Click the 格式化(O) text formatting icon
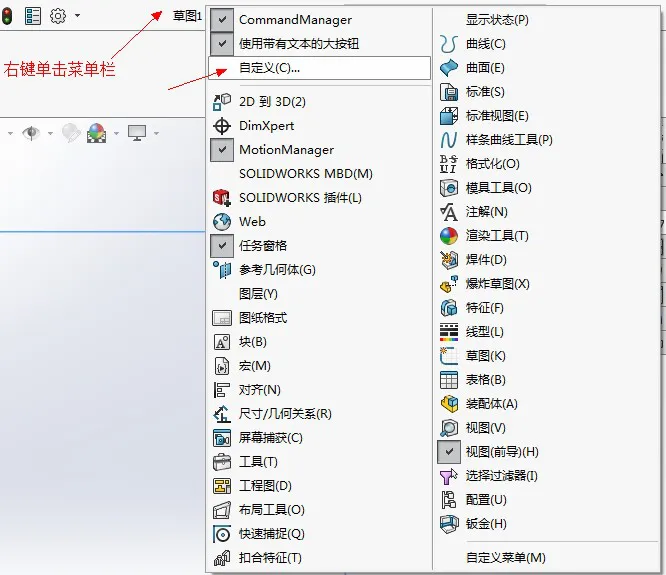666x575 pixels. pyautogui.click(x=449, y=163)
